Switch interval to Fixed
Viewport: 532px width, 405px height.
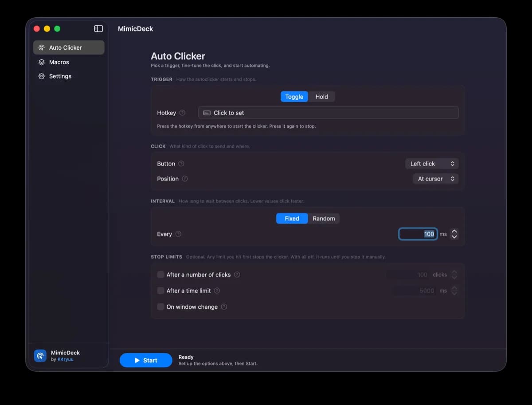pos(292,218)
